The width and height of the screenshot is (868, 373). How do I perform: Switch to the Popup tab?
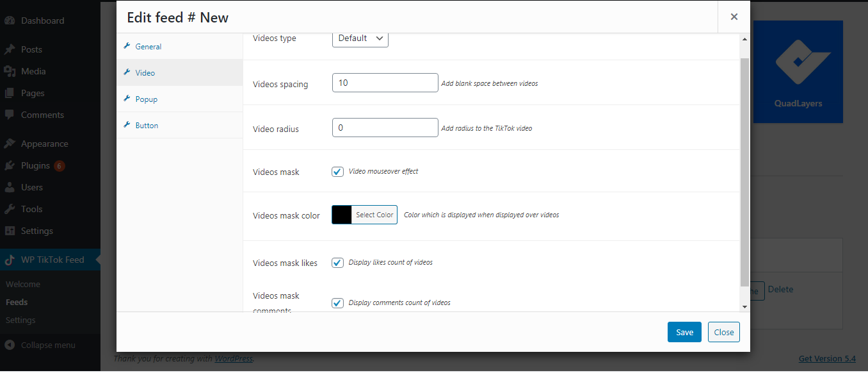pos(146,99)
